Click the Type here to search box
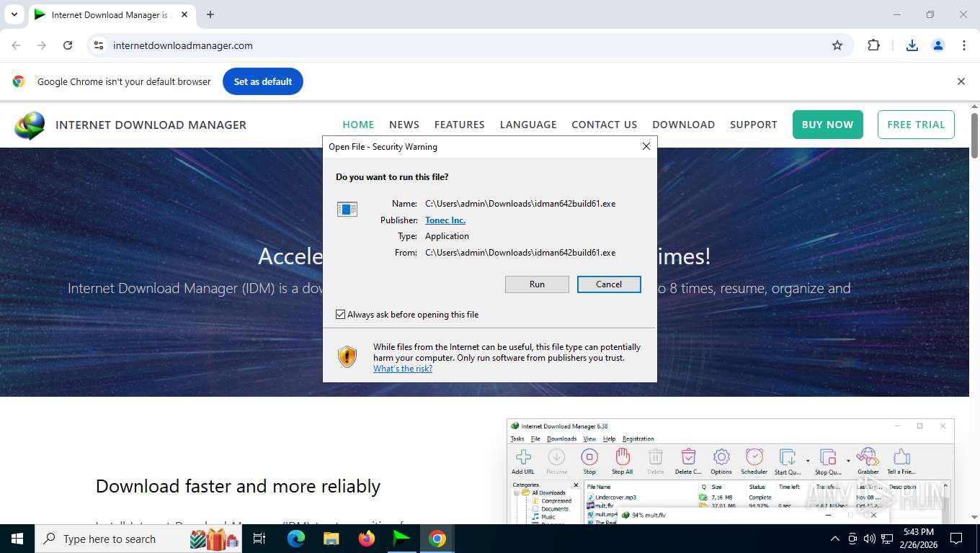Viewport: 980px width, 553px height. (140, 539)
